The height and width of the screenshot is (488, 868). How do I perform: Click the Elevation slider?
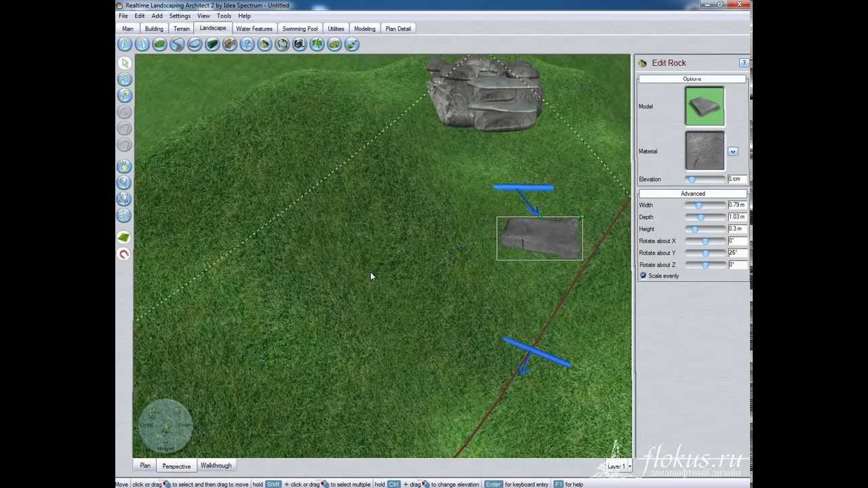coord(704,179)
